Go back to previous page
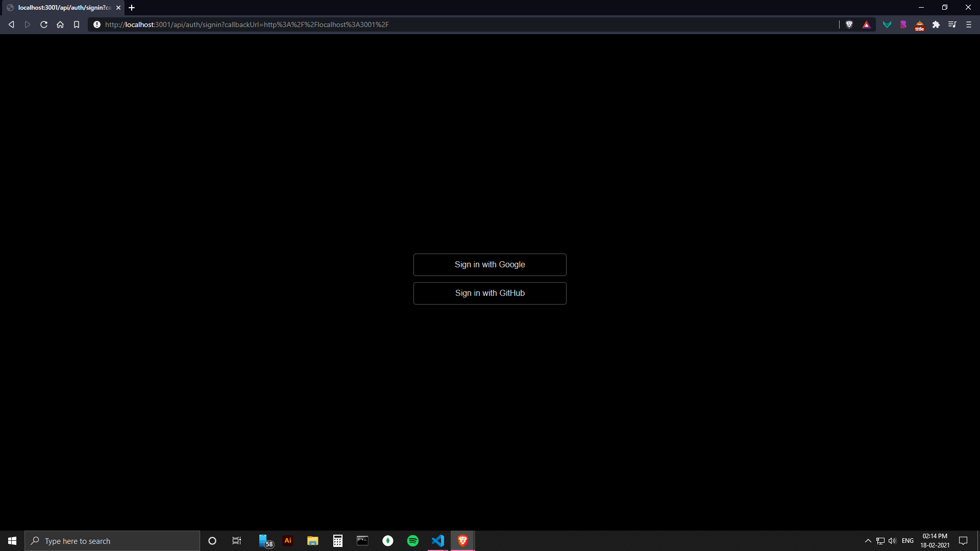Screen dimensions: 980x551 (x=11, y=24)
